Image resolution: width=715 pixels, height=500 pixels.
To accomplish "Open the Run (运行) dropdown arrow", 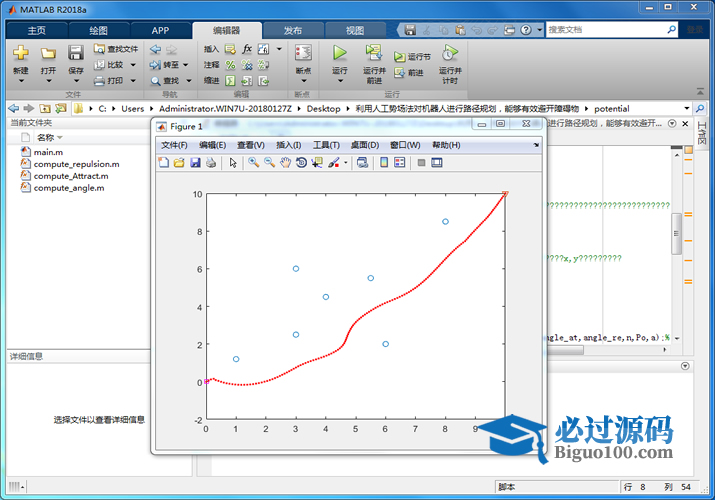I will [340, 81].
